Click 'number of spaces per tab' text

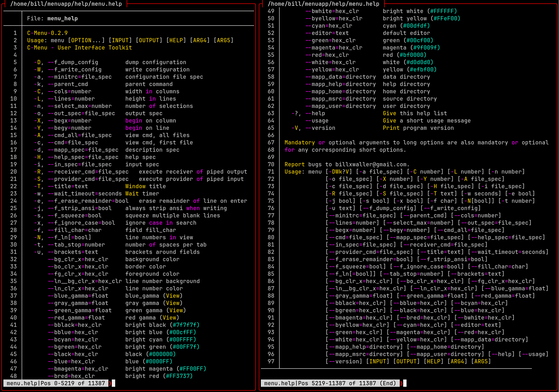point(166,245)
